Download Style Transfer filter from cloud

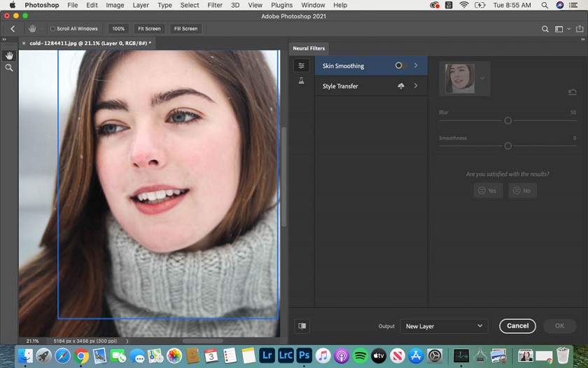401,86
